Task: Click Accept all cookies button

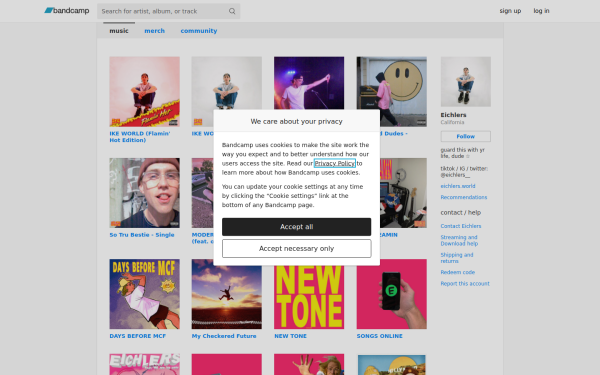Action: 297,227
